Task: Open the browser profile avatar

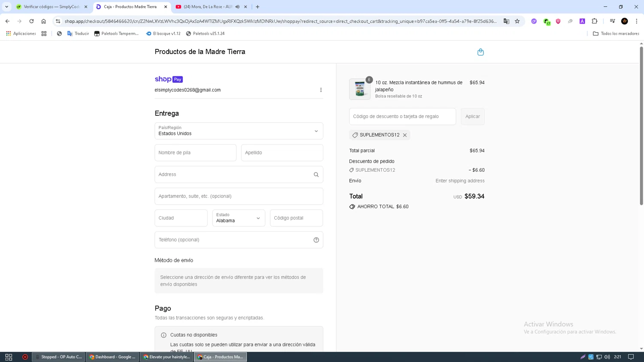Action: (625, 21)
